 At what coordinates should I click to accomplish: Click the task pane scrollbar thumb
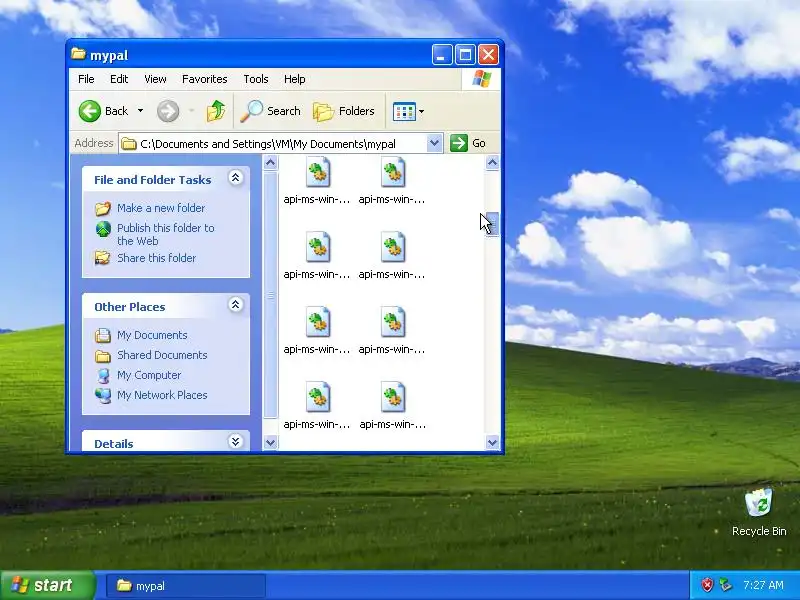tap(270, 295)
